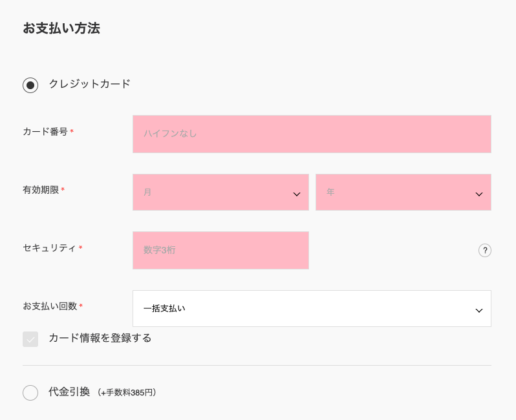Click the クレジットカード option label
Image resolution: width=516 pixels, height=420 pixels.
[x=89, y=84]
